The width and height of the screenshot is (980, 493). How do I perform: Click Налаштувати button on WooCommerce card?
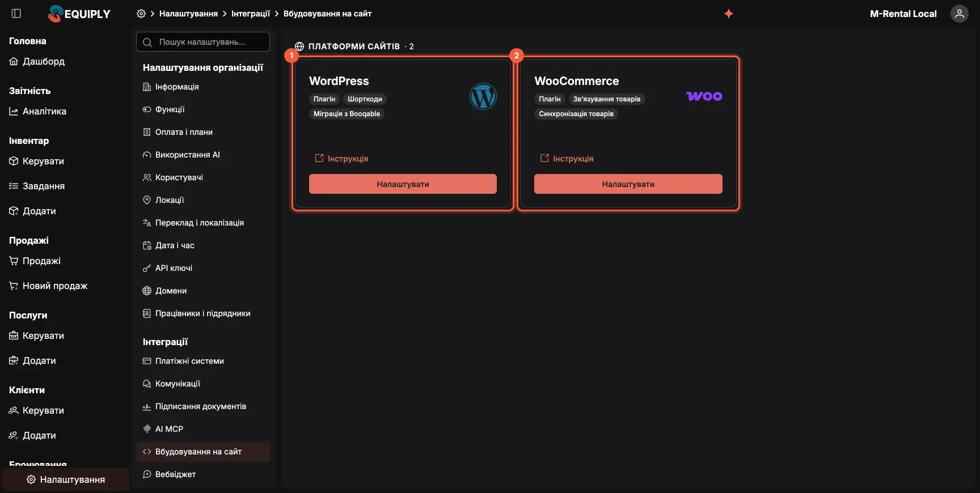[x=628, y=184]
